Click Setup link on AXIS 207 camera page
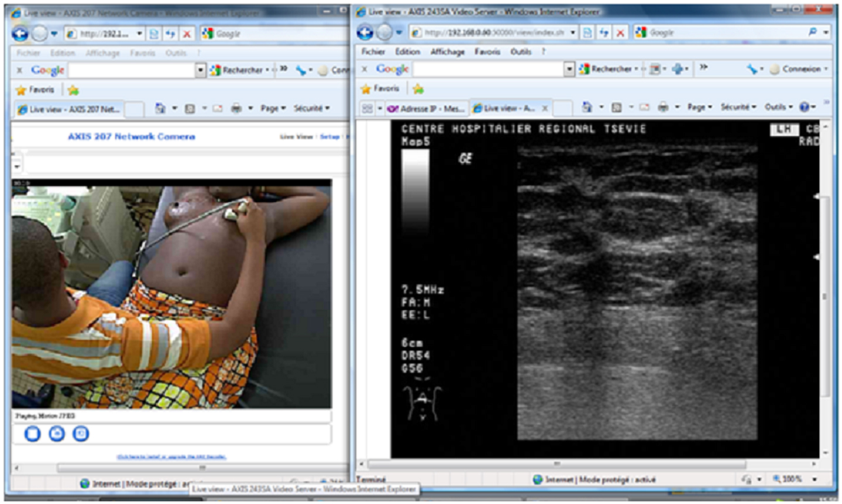842x504 pixels. click(x=329, y=137)
